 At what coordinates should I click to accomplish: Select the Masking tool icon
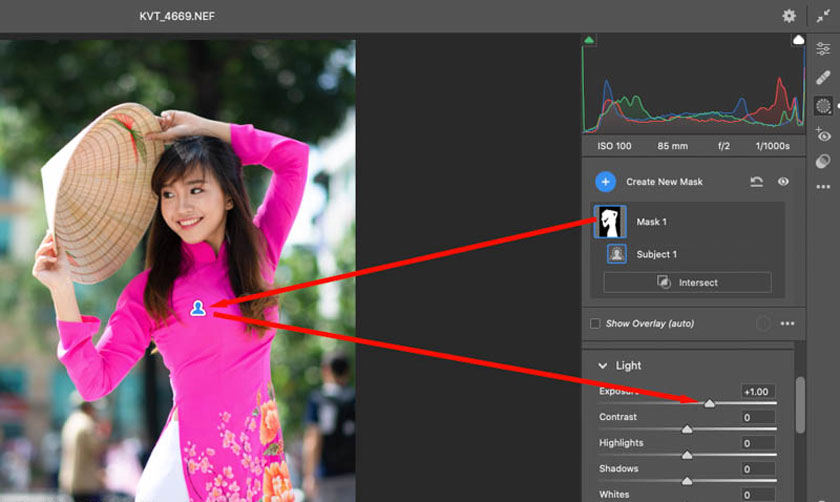[823, 106]
